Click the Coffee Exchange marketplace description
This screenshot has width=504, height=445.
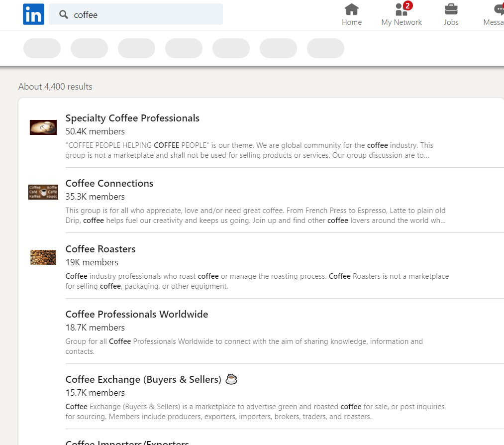click(x=255, y=412)
